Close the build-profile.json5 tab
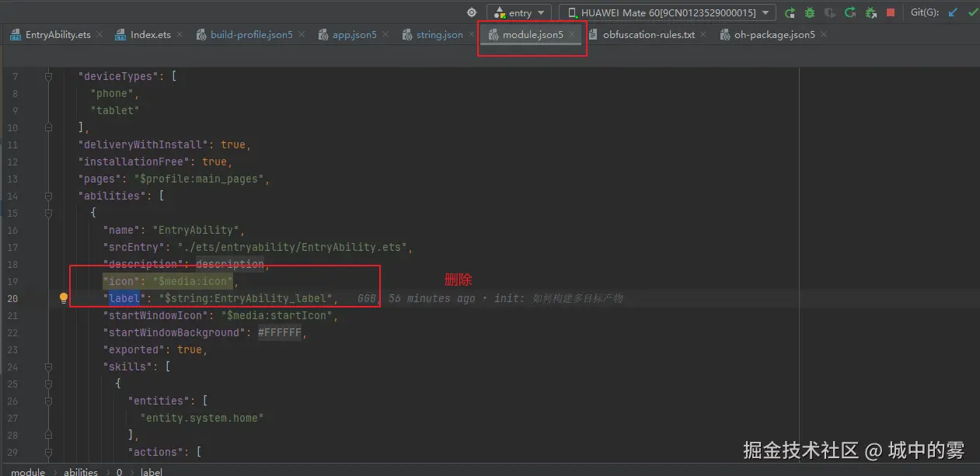The image size is (980, 476). [x=302, y=35]
